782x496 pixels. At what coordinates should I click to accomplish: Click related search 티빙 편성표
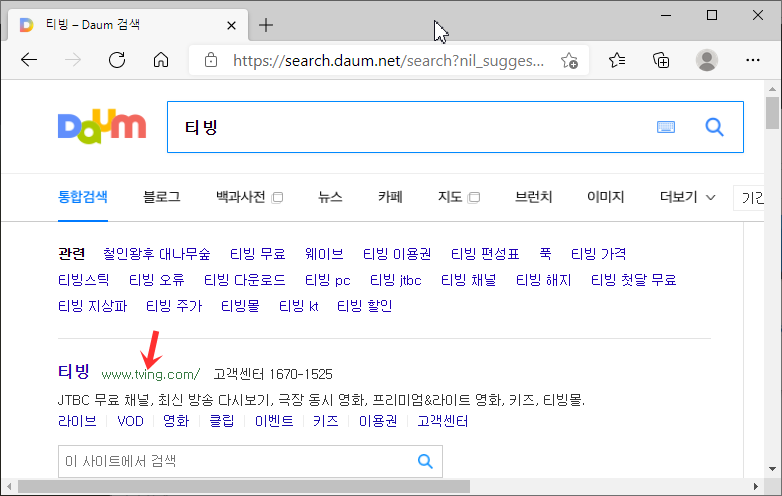pyautogui.click(x=485, y=254)
